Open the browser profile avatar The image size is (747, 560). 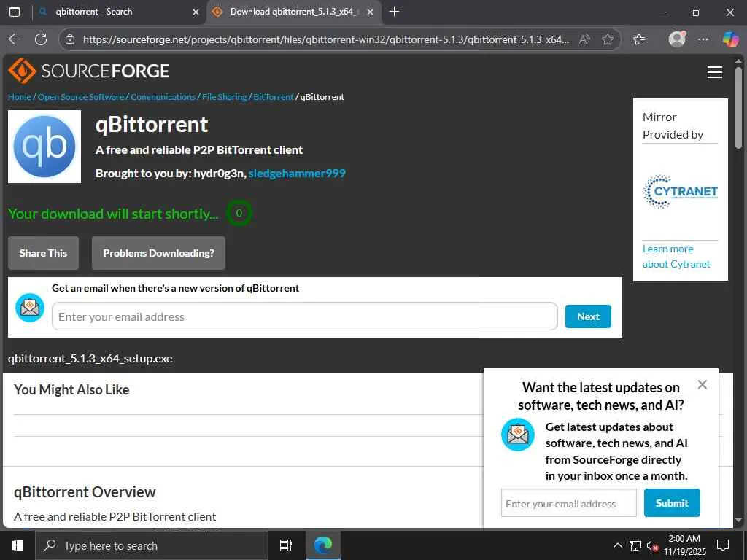tap(677, 39)
